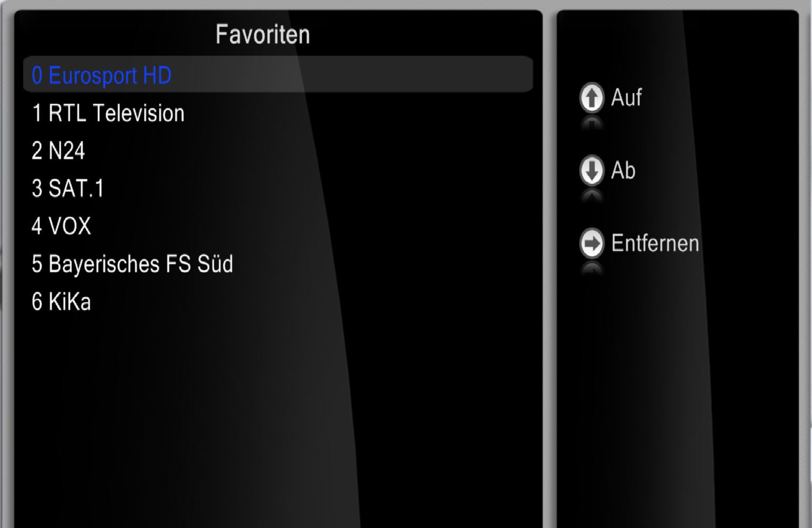The image size is (812, 528).
Task: Select the Ab text label
Action: [x=623, y=171]
